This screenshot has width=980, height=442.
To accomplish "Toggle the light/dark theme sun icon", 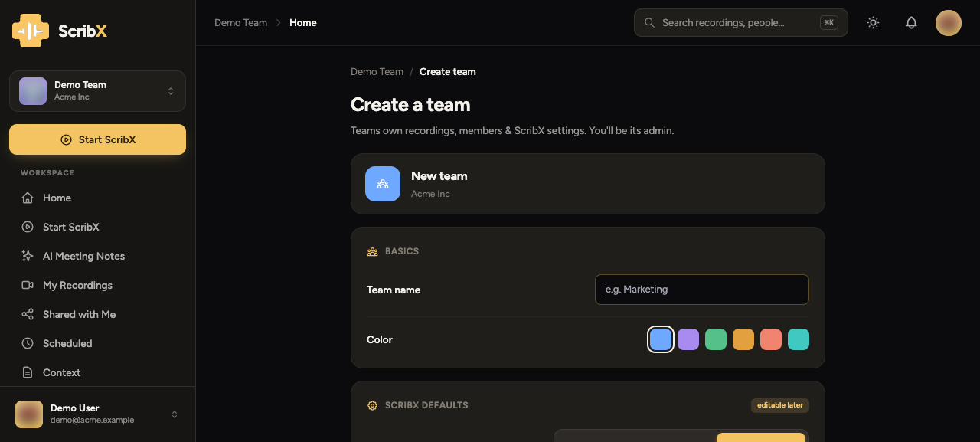I will 873,23.
